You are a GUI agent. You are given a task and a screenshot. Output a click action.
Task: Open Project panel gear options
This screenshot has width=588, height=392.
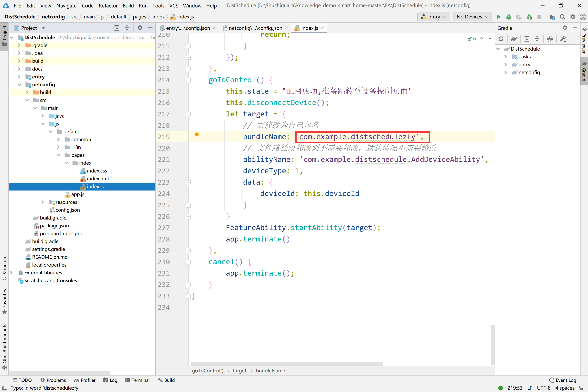(x=140, y=28)
